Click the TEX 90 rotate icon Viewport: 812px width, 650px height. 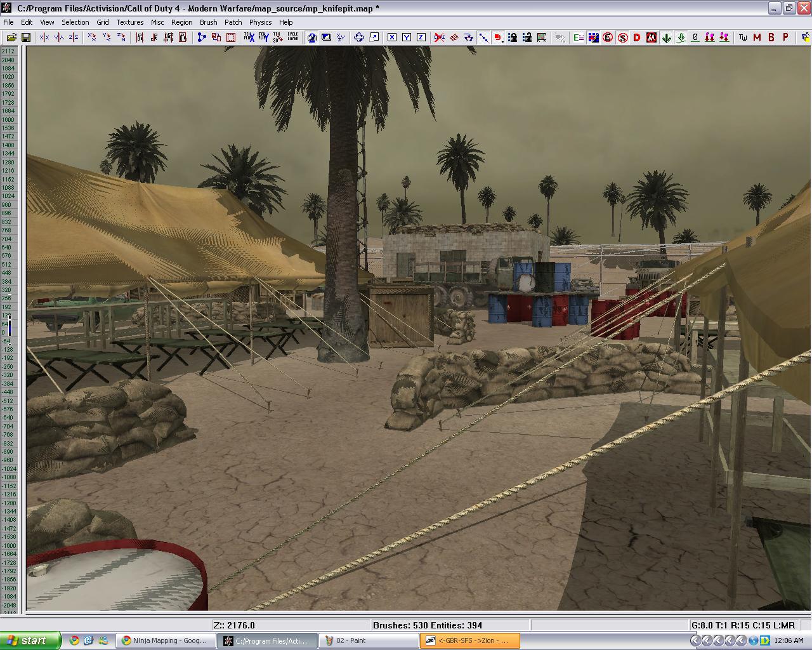point(278,37)
